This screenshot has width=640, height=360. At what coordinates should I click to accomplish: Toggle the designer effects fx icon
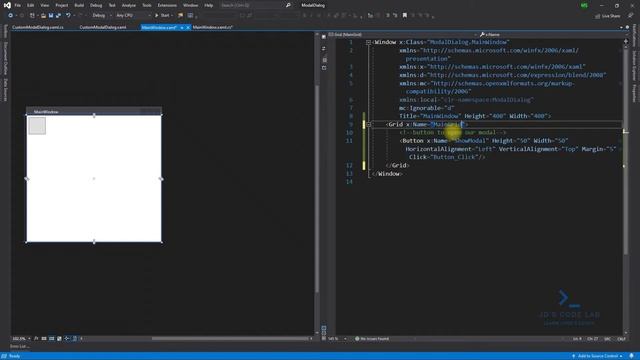coord(36,338)
